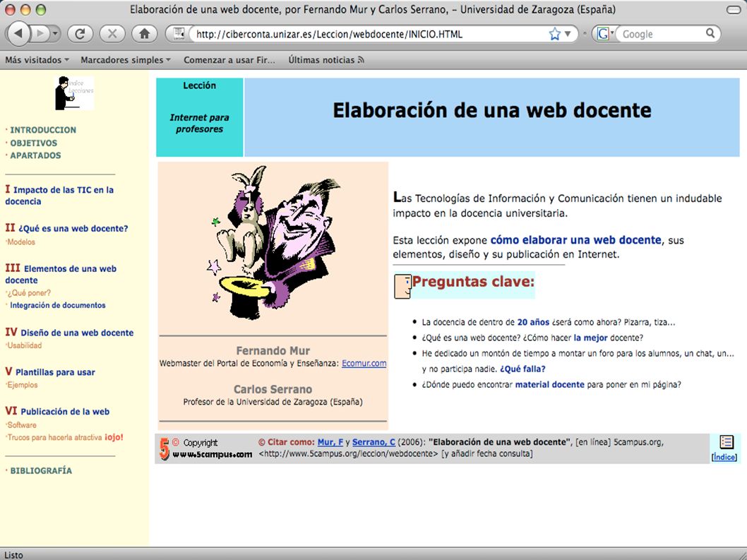Open the BIBLIOGRAFÍA sidebar link
Screen dimensions: 747x560
click(x=41, y=471)
